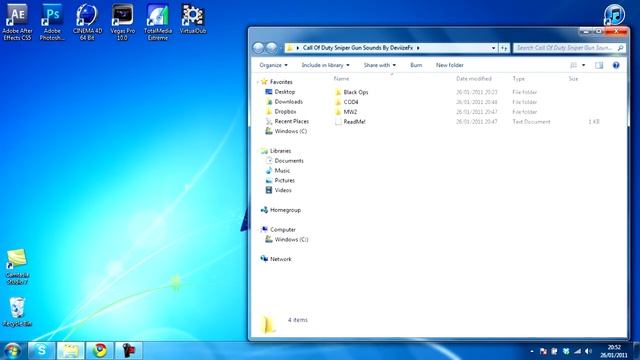Open the view options dropdown arrow
640x360 pixels.
(x=583, y=65)
